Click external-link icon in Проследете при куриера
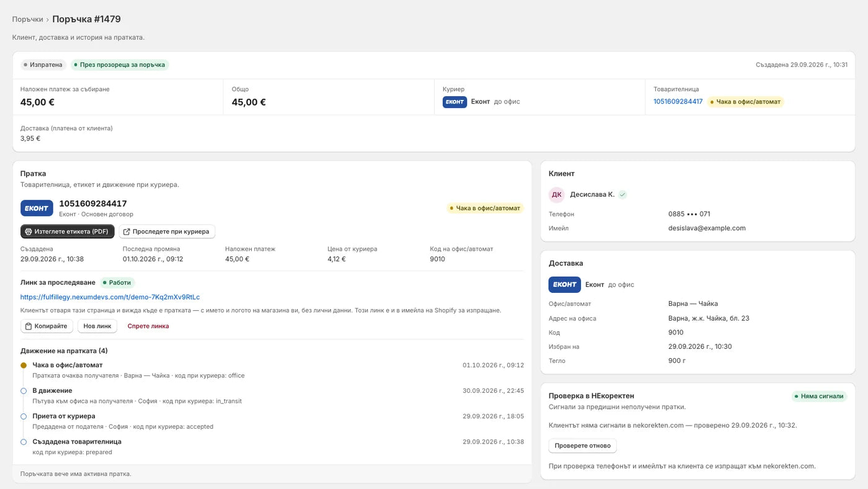868x489 pixels. point(126,231)
